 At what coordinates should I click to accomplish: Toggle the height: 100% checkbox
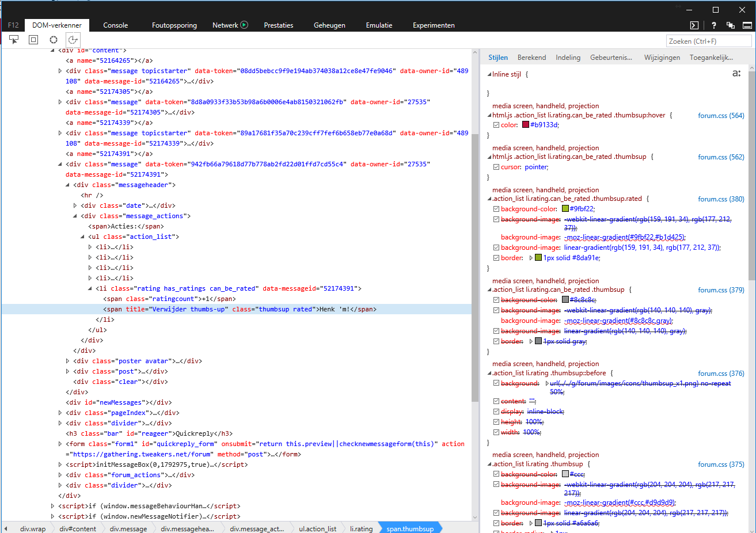coord(496,422)
